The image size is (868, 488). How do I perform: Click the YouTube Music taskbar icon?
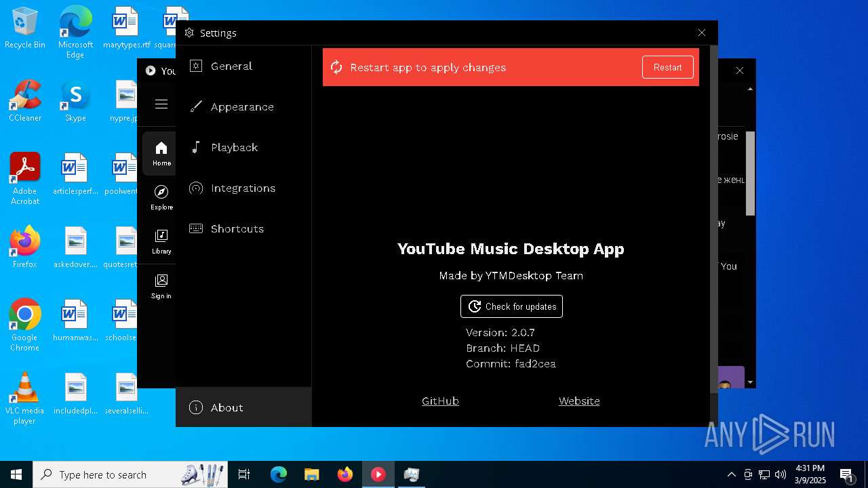(x=378, y=474)
